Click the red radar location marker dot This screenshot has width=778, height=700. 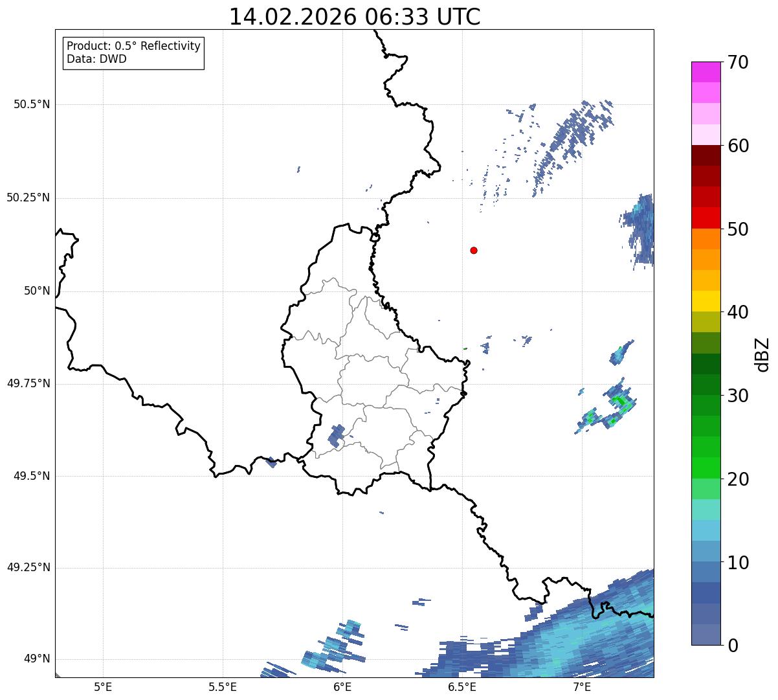[474, 250]
